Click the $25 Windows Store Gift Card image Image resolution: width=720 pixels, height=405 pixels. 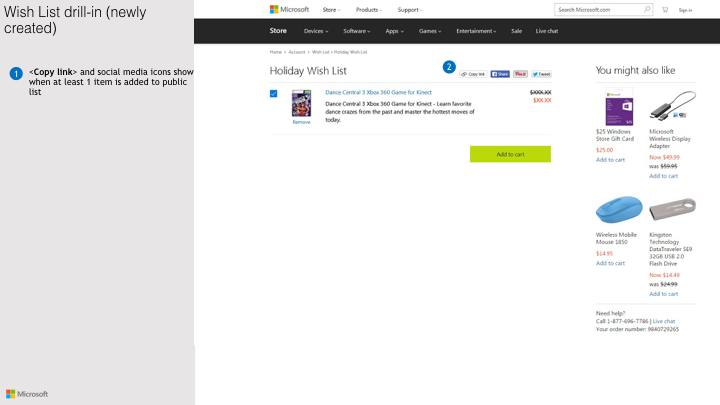coord(619,106)
